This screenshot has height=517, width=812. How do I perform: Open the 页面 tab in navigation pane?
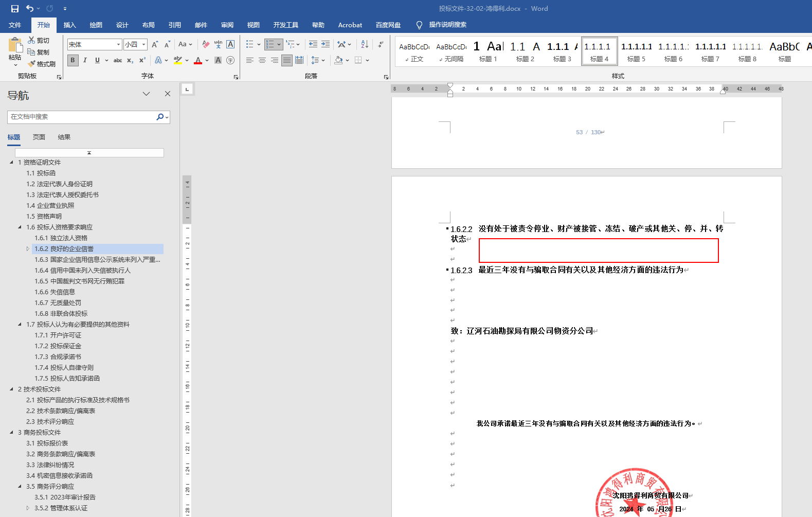click(39, 137)
